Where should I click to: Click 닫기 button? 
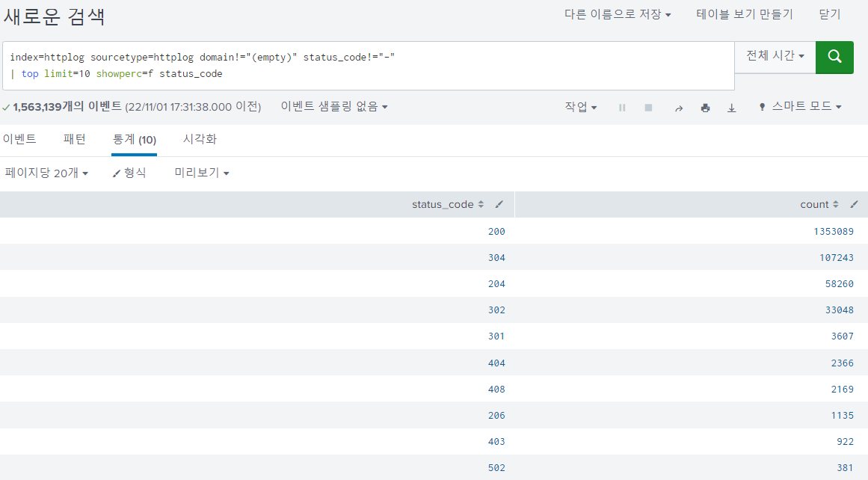[x=830, y=14]
